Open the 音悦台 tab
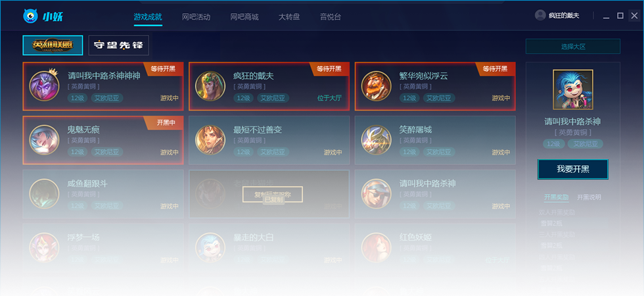Viewport: 644px width, 296px height. click(330, 17)
